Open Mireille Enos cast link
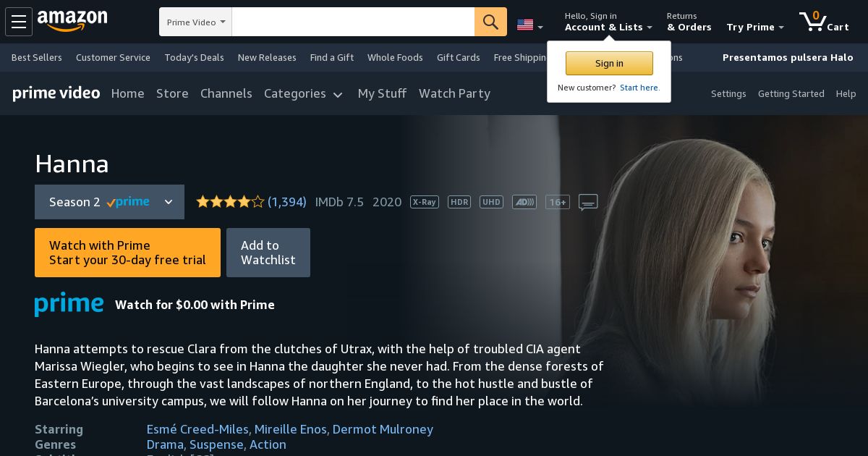Image resolution: width=868 pixels, height=456 pixels. [291, 429]
